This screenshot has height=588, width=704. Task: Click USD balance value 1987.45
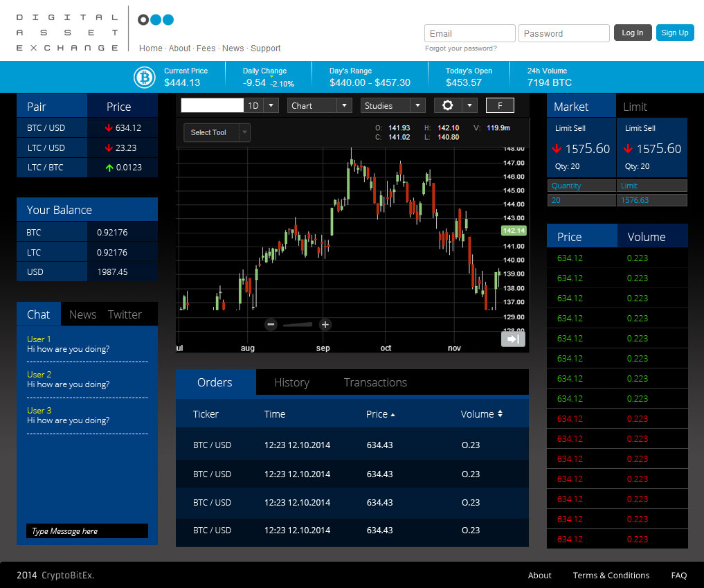point(112,272)
